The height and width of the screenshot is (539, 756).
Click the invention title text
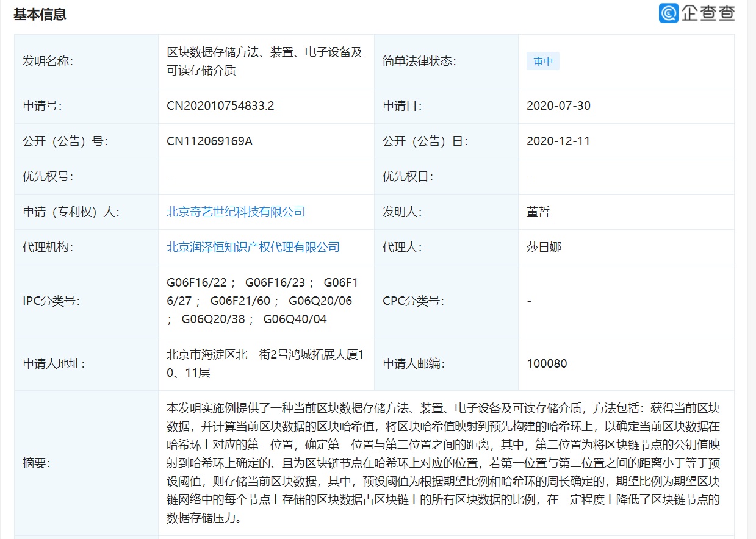pyautogui.click(x=265, y=61)
